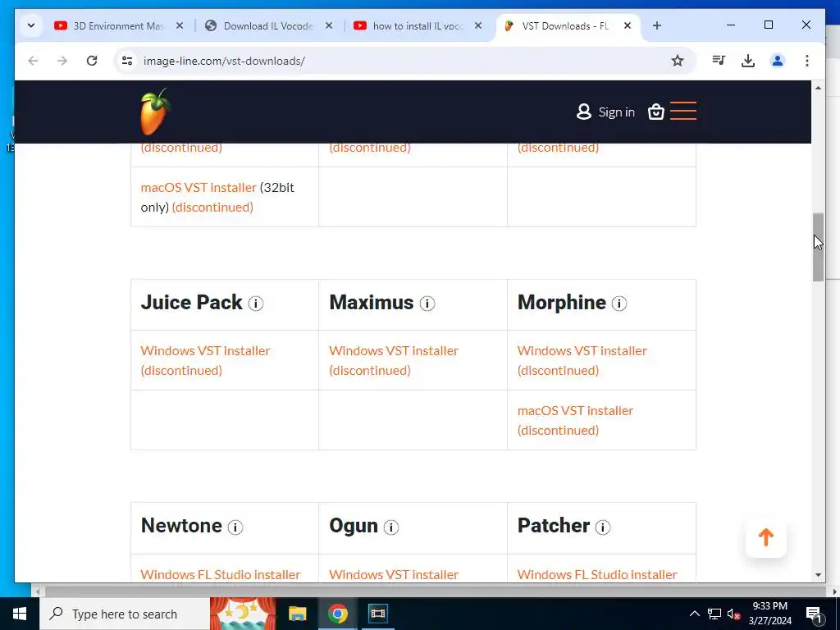The width and height of the screenshot is (840, 630).
Task: Open the Morphine macOS VST installer link
Action: click(x=575, y=410)
